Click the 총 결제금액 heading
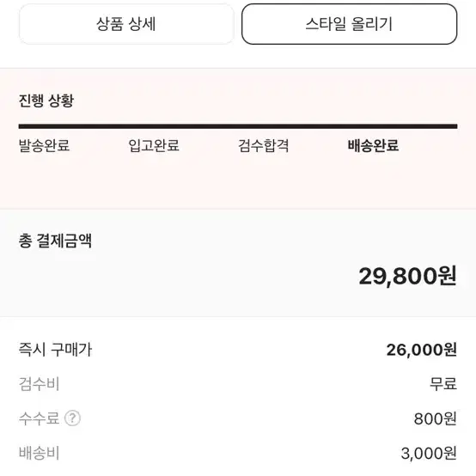Image resolution: width=476 pixels, height=476 pixels. [x=55, y=241]
